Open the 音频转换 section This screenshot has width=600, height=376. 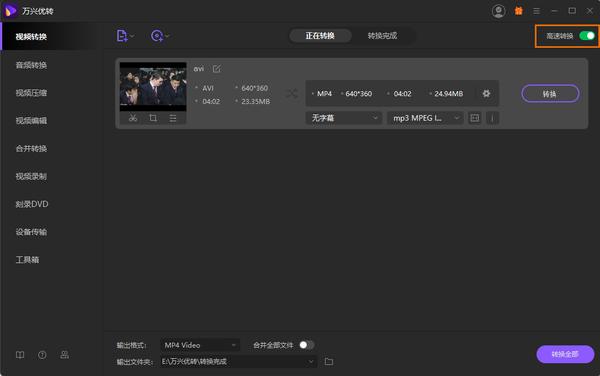coord(31,65)
